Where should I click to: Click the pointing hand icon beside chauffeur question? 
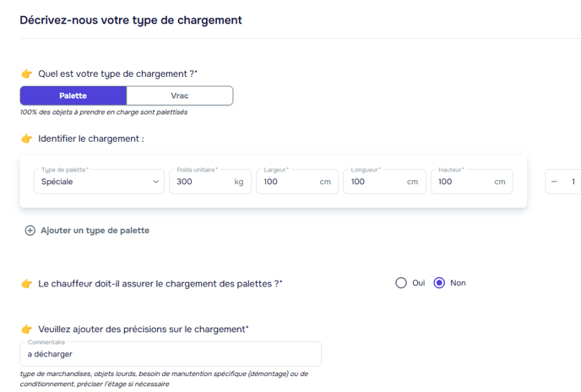tap(27, 284)
